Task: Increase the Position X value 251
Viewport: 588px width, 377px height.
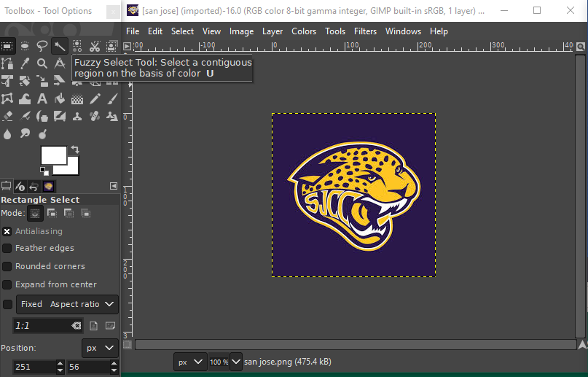Action: click(60, 363)
